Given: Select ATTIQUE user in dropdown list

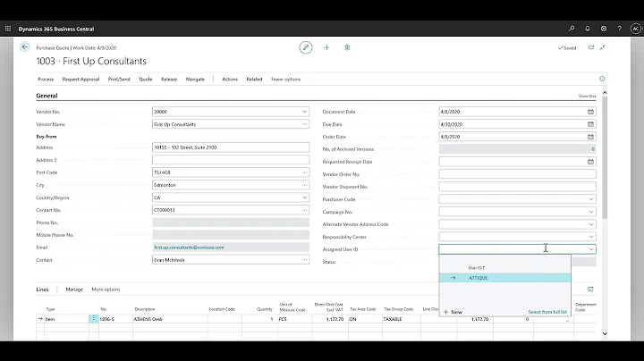Looking at the screenshot, I should click(505, 278).
